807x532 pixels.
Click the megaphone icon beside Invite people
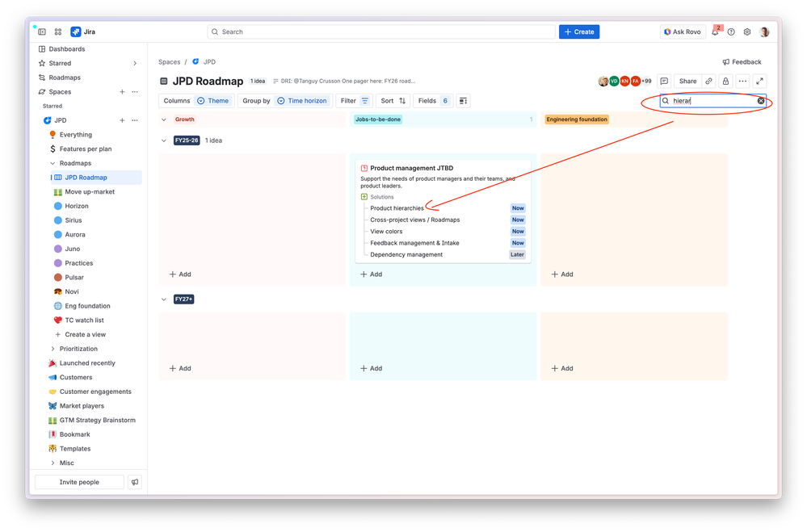pos(135,482)
